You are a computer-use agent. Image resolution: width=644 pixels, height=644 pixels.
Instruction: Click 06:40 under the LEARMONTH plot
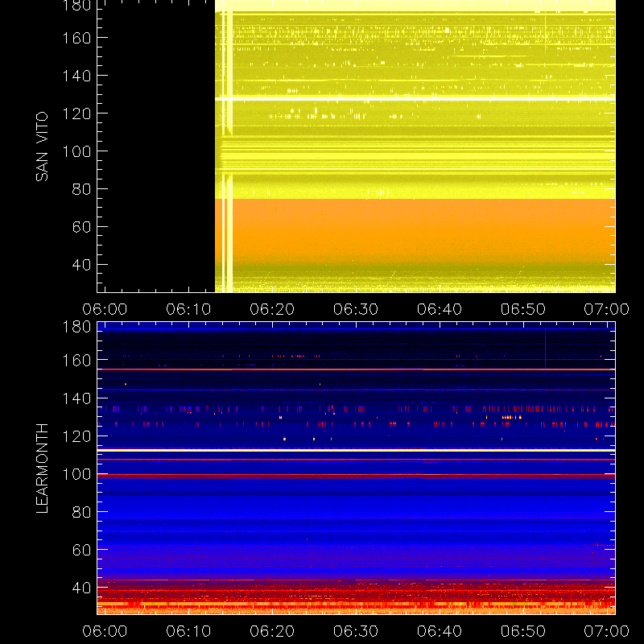point(440,631)
